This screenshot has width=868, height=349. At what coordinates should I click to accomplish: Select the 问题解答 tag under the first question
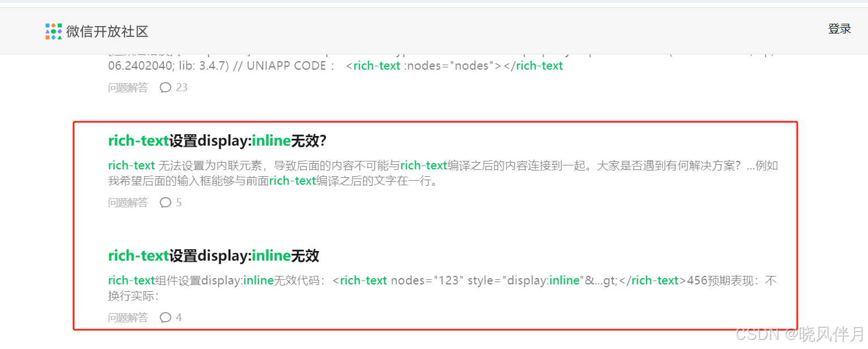[127, 202]
